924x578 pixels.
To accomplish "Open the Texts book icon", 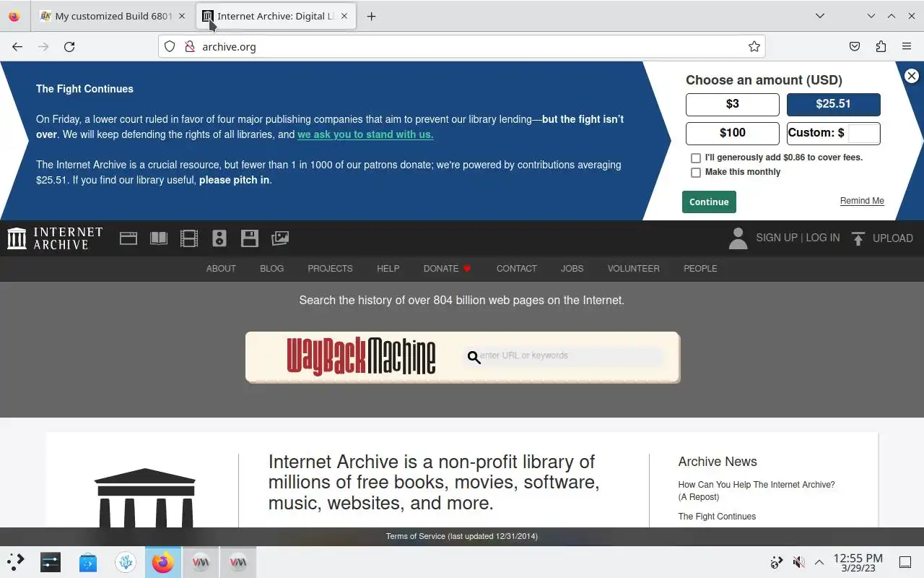I will click(x=159, y=238).
